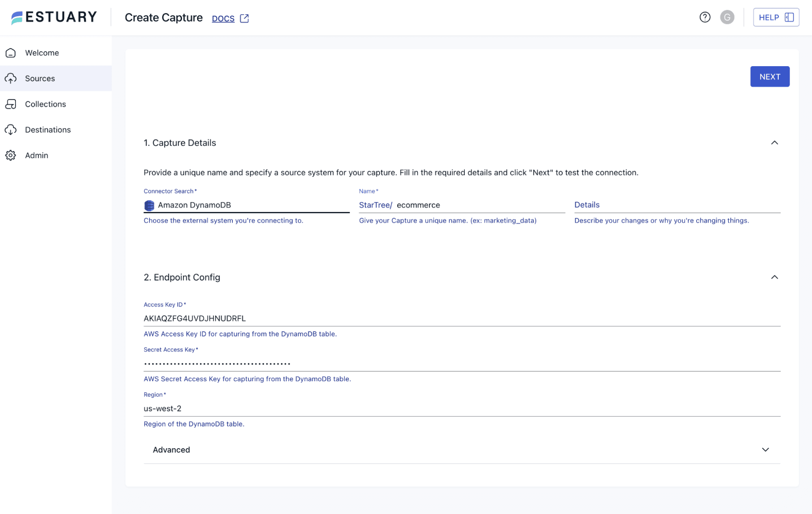The width and height of the screenshot is (812, 514).
Task: Collapse the Endpoint Config section
Action: [x=775, y=277]
